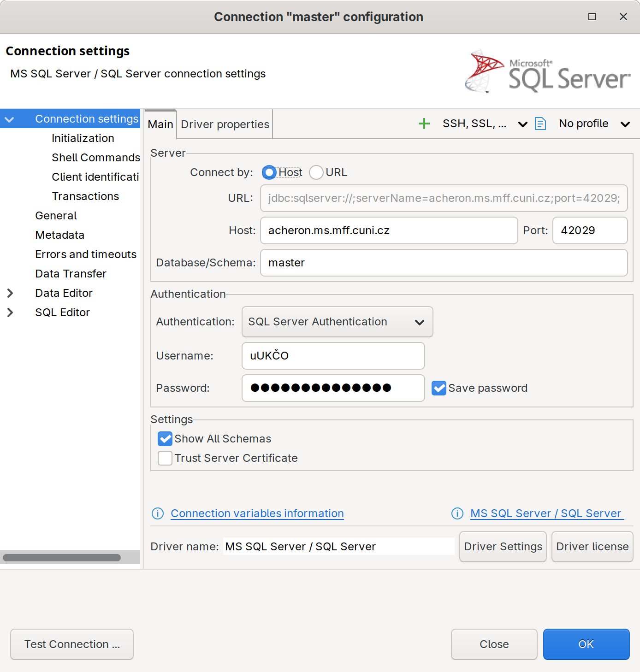Viewport: 640px width, 672px height.
Task: Click the green plus add-handler icon
Action: point(424,124)
